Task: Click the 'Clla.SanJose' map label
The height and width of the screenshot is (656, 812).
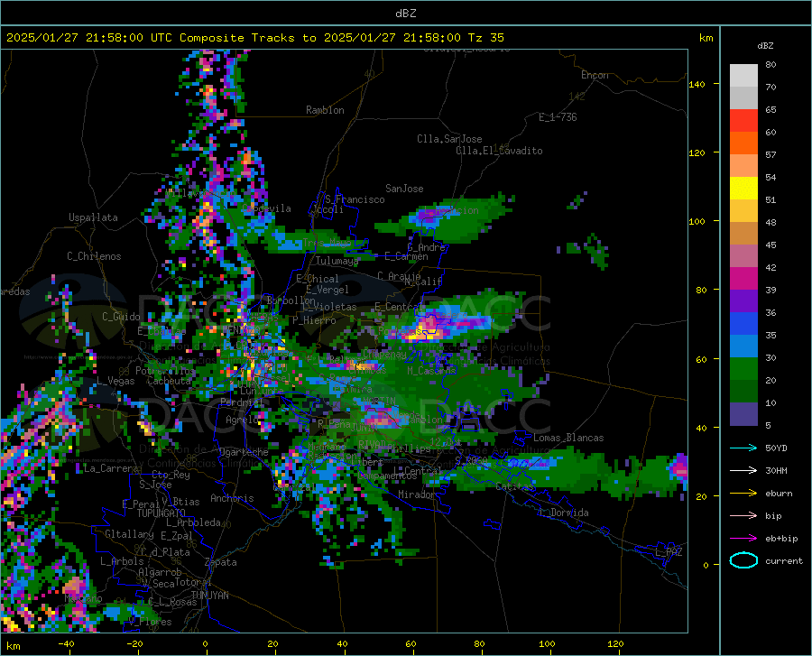Action: tap(449, 139)
